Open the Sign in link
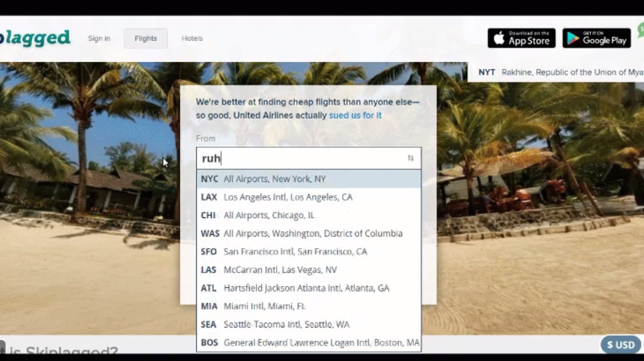The image size is (644, 361). point(99,38)
